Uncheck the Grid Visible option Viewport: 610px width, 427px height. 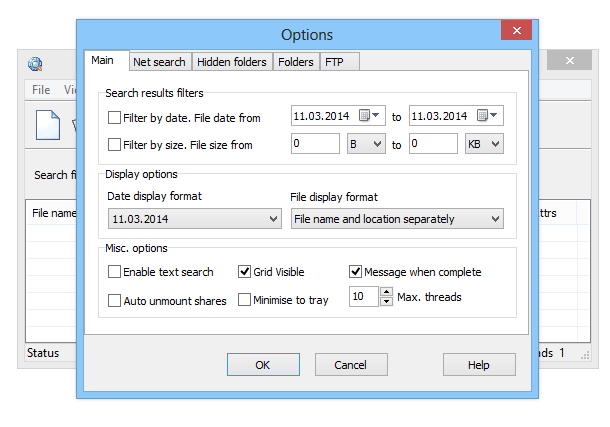[x=245, y=271]
